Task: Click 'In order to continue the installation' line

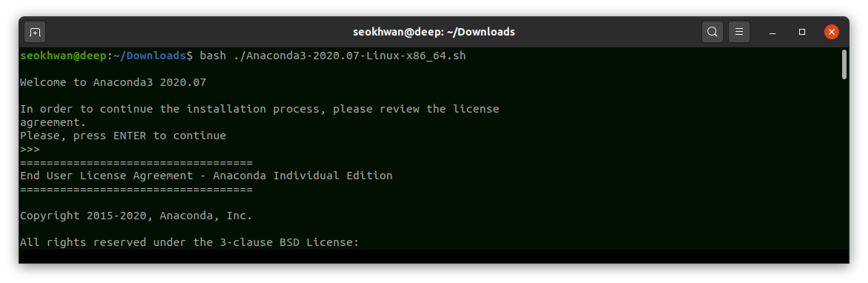Action: 260,109
